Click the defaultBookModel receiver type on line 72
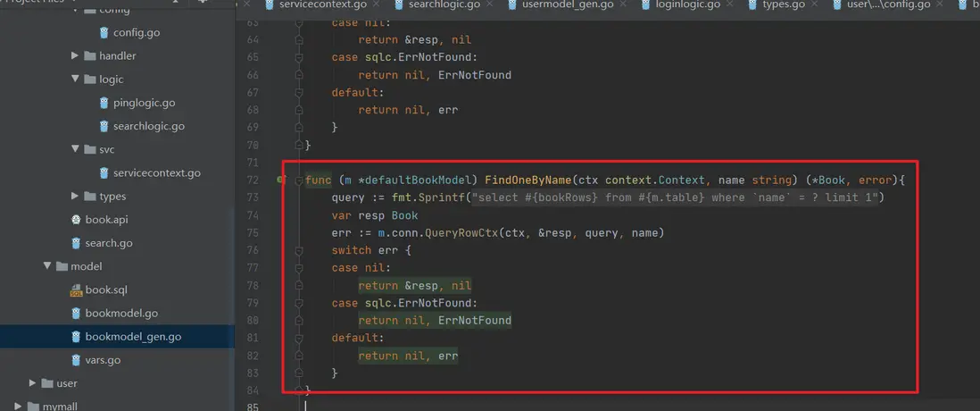 pyautogui.click(x=417, y=180)
